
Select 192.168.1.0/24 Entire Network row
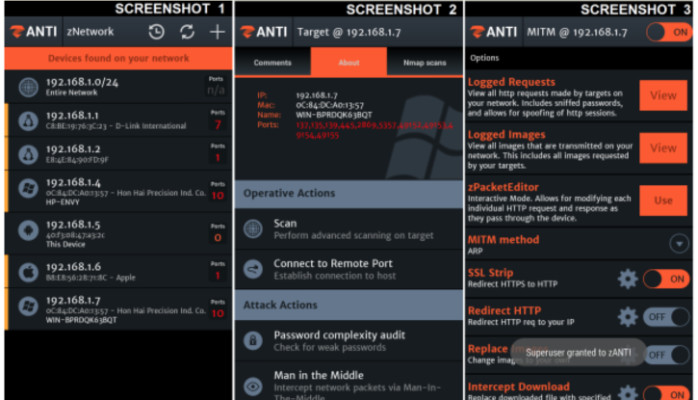(x=118, y=87)
